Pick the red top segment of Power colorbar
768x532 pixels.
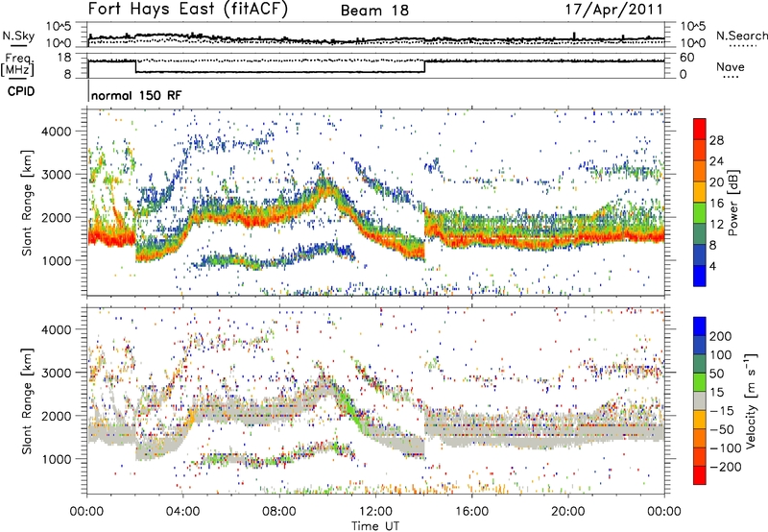(700, 130)
